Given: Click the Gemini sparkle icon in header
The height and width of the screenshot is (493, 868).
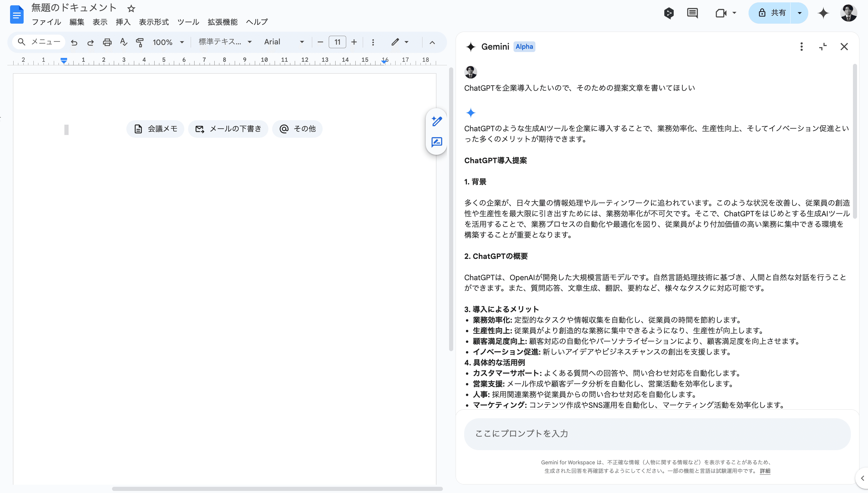Looking at the screenshot, I should [x=823, y=13].
